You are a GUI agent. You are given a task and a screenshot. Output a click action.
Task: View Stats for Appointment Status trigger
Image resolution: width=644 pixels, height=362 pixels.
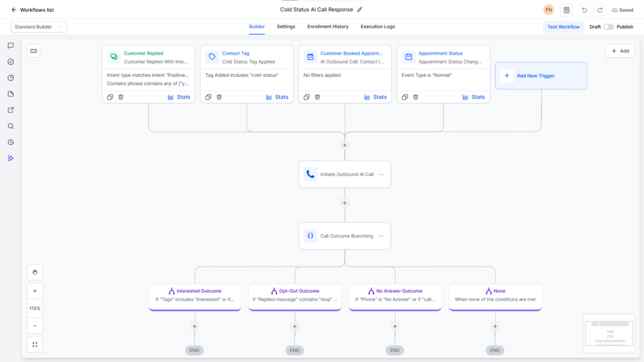tap(474, 97)
